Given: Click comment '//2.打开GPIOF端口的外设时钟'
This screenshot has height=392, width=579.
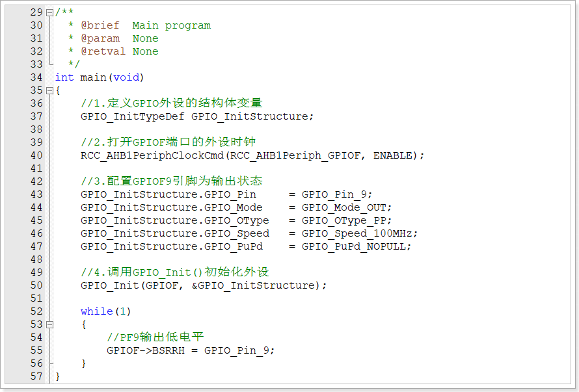Looking at the screenshot, I should 168,142.
